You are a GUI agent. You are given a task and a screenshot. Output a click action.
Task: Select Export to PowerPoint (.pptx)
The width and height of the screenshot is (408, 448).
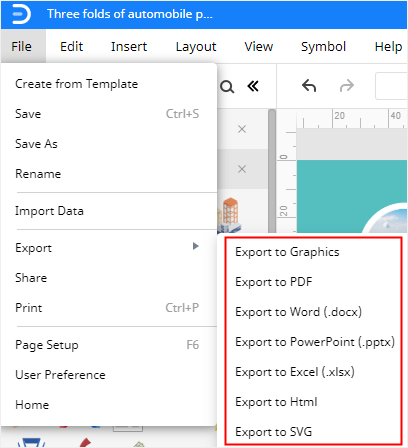(x=315, y=342)
